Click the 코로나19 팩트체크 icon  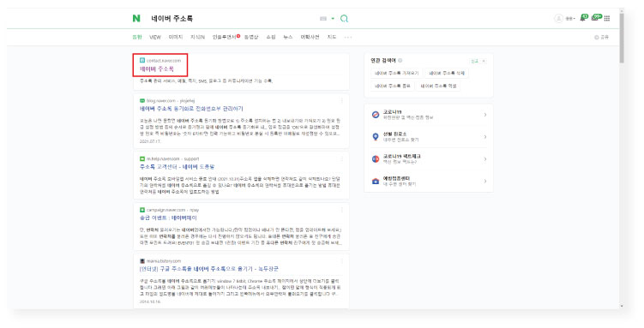pyautogui.click(x=376, y=159)
